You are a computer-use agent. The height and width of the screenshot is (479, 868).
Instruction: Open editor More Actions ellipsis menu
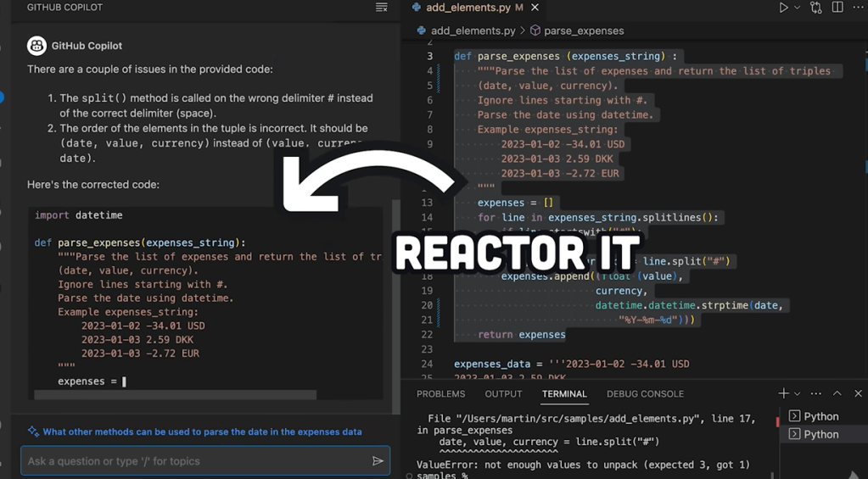858,8
